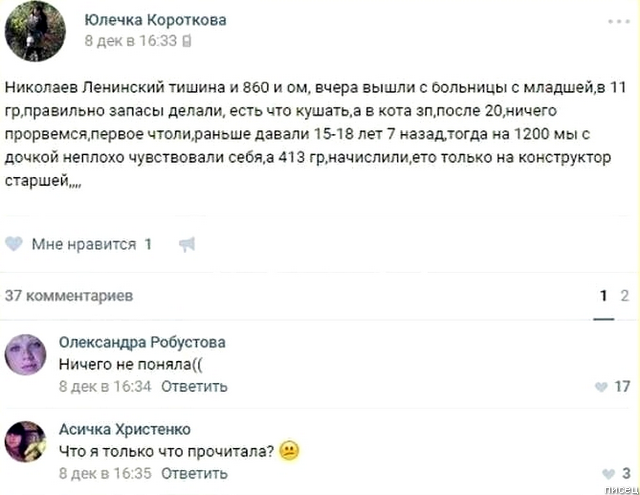Click the 37 комментариев counter

[x=69, y=296]
